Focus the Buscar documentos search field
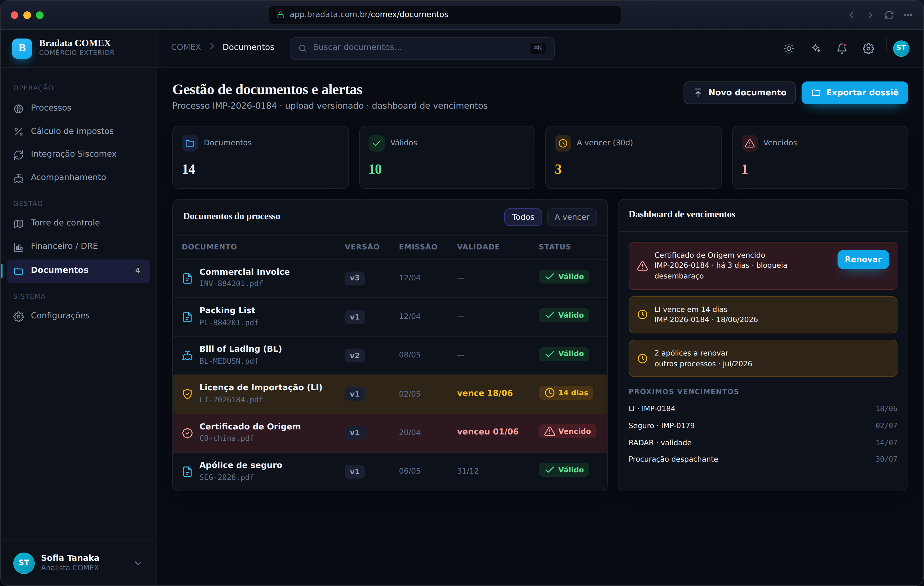This screenshot has width=924, height=586. (422, 48)
